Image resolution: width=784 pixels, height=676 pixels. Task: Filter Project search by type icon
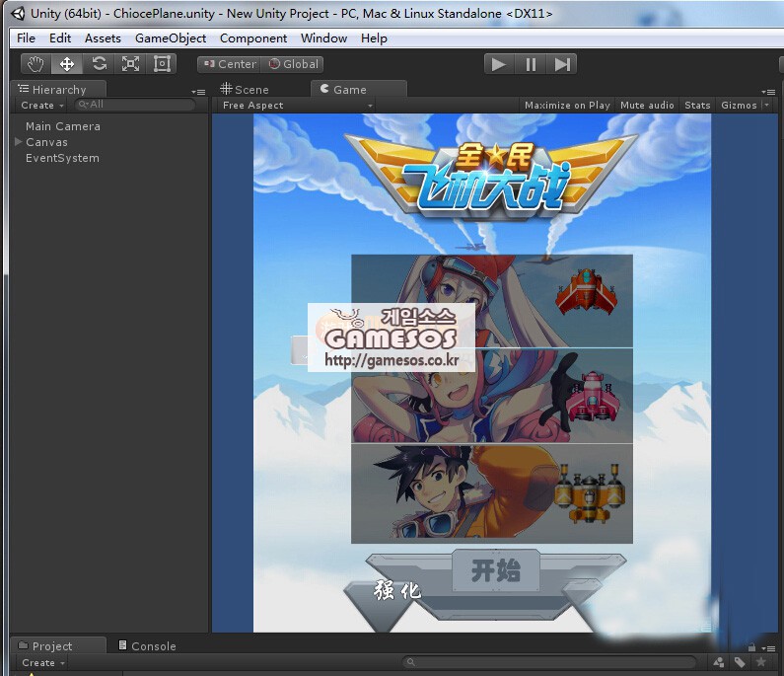tap(719, 662)
